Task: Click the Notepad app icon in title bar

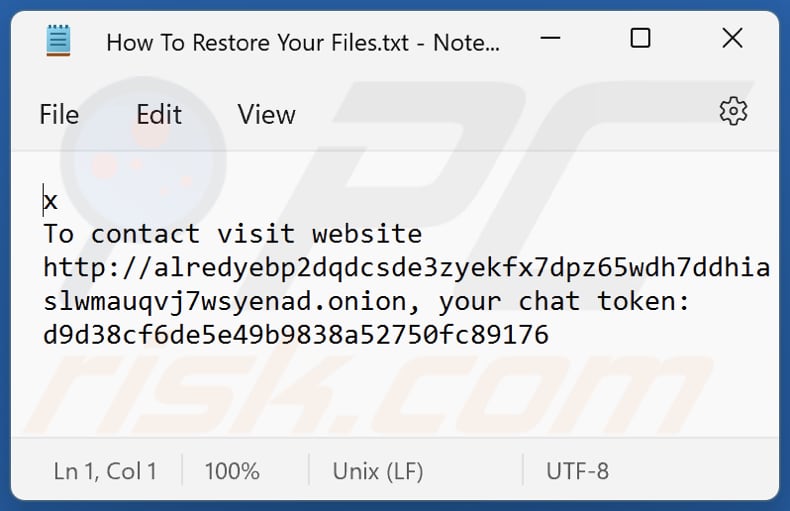Action: (59, 41)
